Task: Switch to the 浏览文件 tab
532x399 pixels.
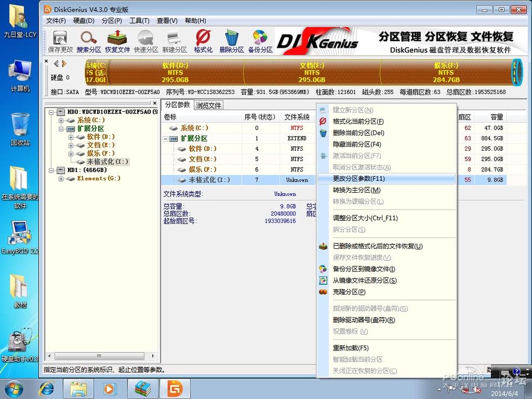Action: click(x=208, y=105)
